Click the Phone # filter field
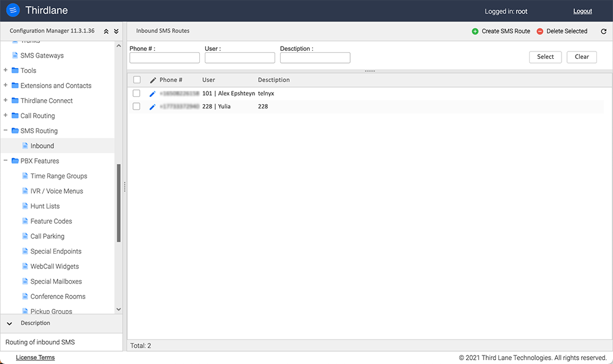 (x=164, y=57)
